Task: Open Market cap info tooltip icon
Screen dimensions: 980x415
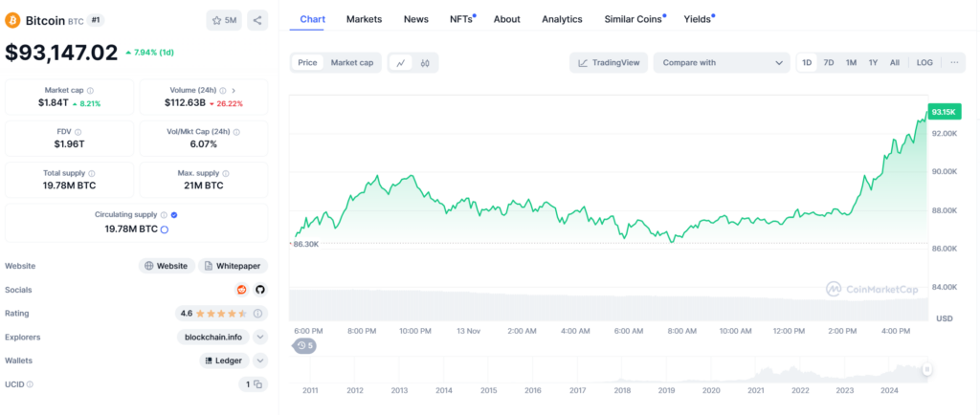Action: (x=91, y=91)
